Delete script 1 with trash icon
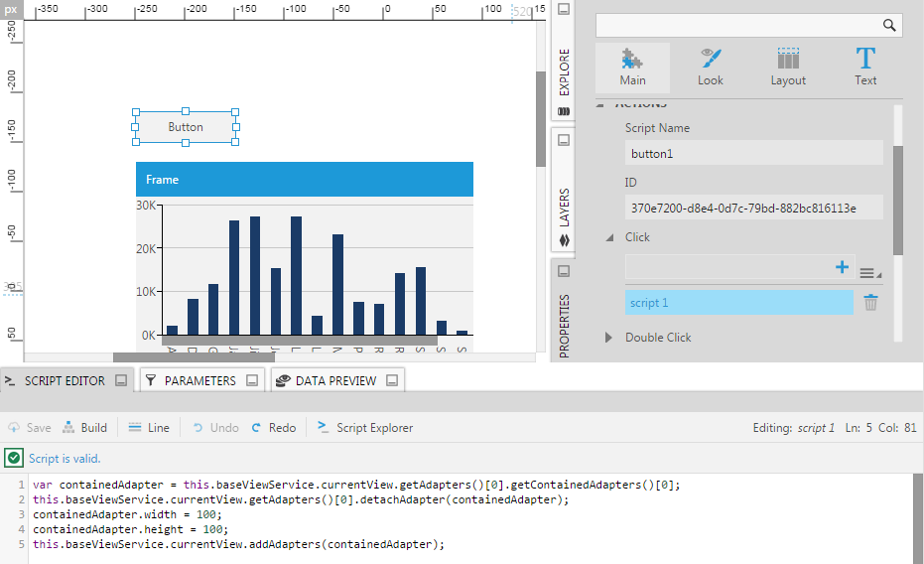This screenshot has width=924, height=564. (x=870, y=302)
